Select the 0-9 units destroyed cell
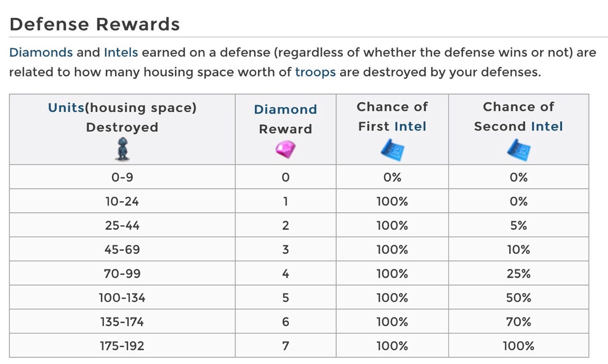This screenshot has width=608, height=364. (122, 177)
